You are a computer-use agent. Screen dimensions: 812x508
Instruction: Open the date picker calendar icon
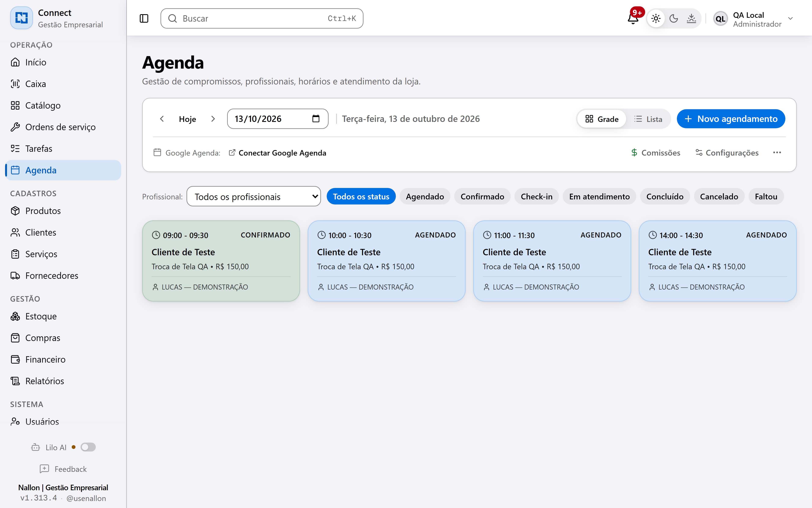click(x=316, y=119)
